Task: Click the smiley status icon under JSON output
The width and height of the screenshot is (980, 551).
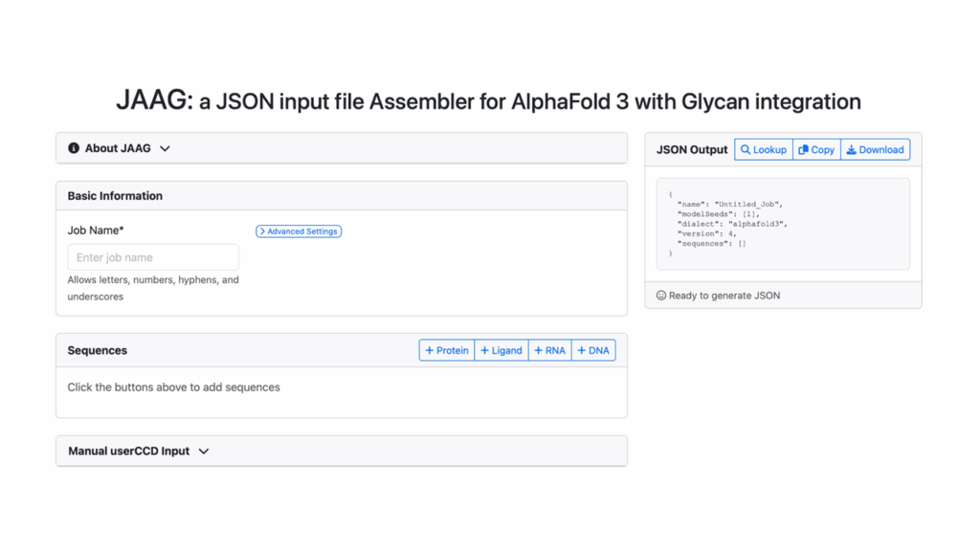Action: point(661,296)
